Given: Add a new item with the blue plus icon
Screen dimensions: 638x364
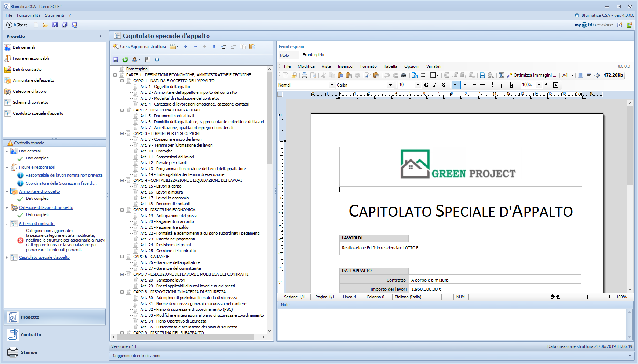Looking at the screenshot, I should click(x=186, y=47).
